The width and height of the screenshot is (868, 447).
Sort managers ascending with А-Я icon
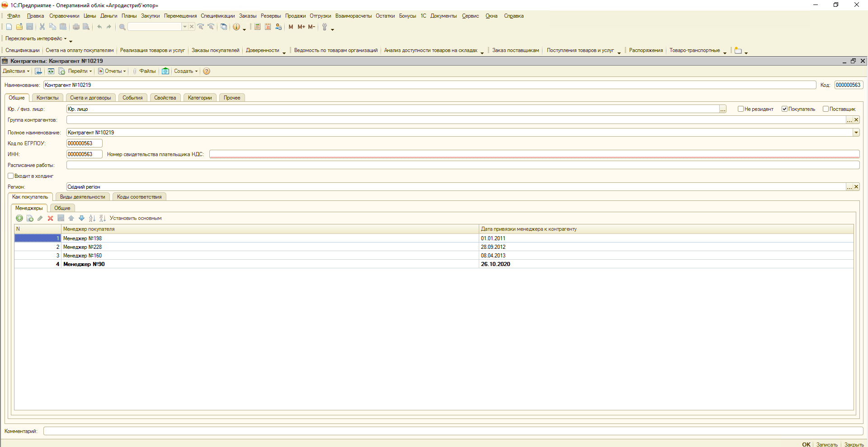coord(92,218)
